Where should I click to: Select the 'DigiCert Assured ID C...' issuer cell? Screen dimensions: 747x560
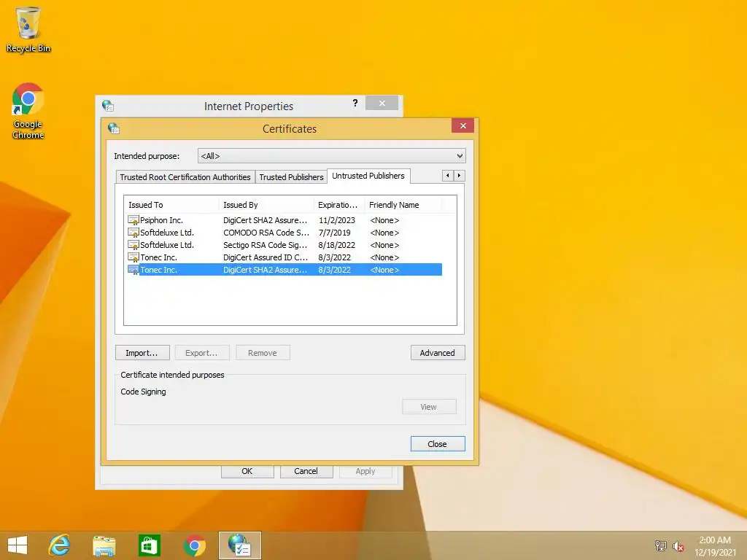coord(266,257)
